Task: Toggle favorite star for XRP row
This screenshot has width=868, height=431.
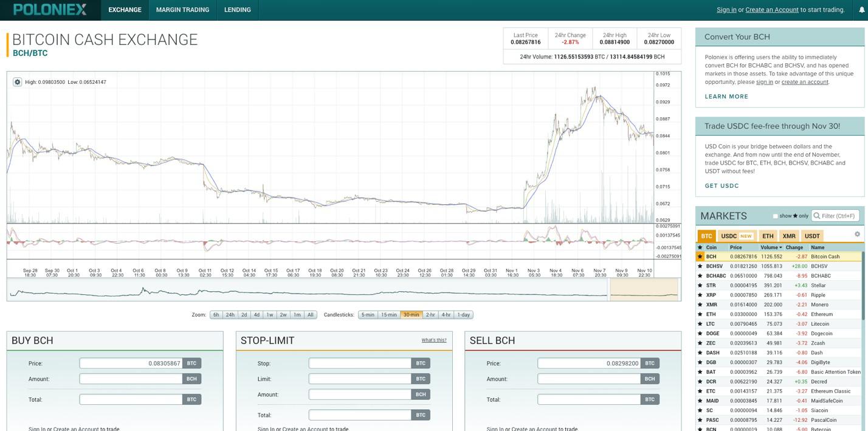Action: click(700, 295)
